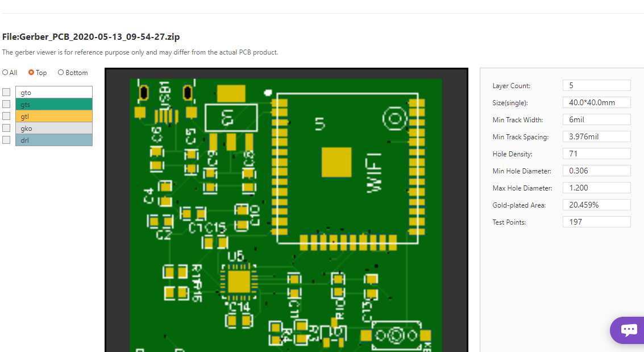Click the Gold-plated Area field
The width and height of the screenshot is (644, 352).
596,205
